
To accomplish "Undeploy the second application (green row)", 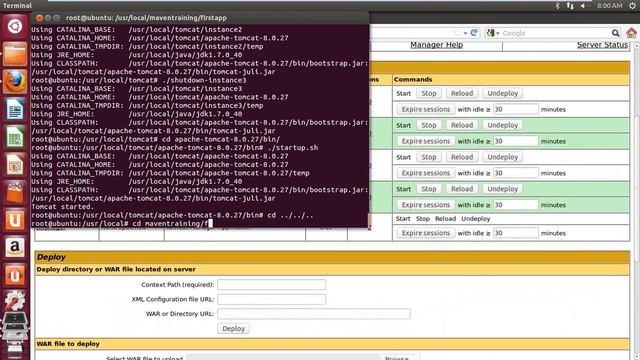I will [502, 125].
